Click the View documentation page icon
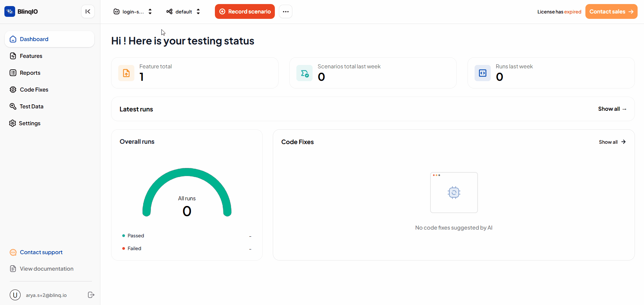Viewport: 644px width, 305px height. (x=13, y=269)
